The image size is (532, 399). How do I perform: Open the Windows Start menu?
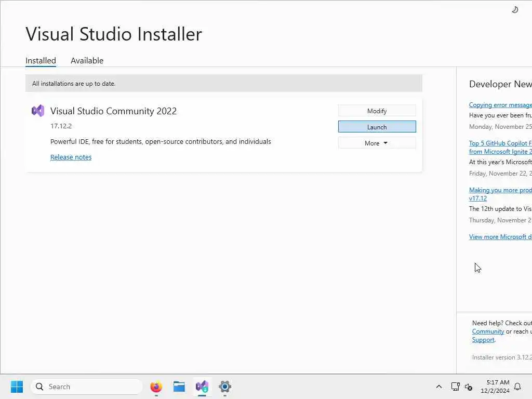[x=17, y=387]
